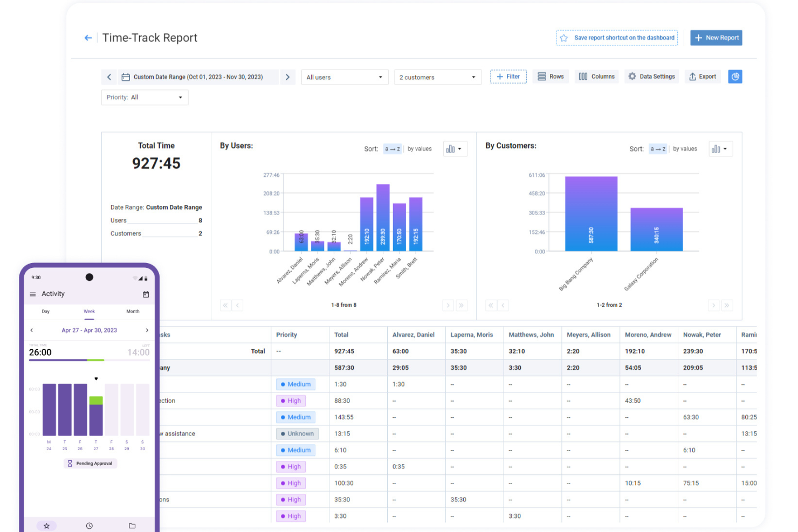Screen dimensions: 798x532
Task: Expand the 2 customers dropdown
Action: coord(437,77)
